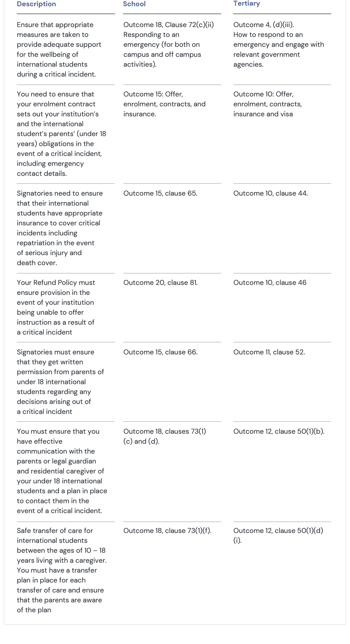Select Outcome 10: Offer, enrolment, insurance and visa
350x644 pixels.
(268, 104)
